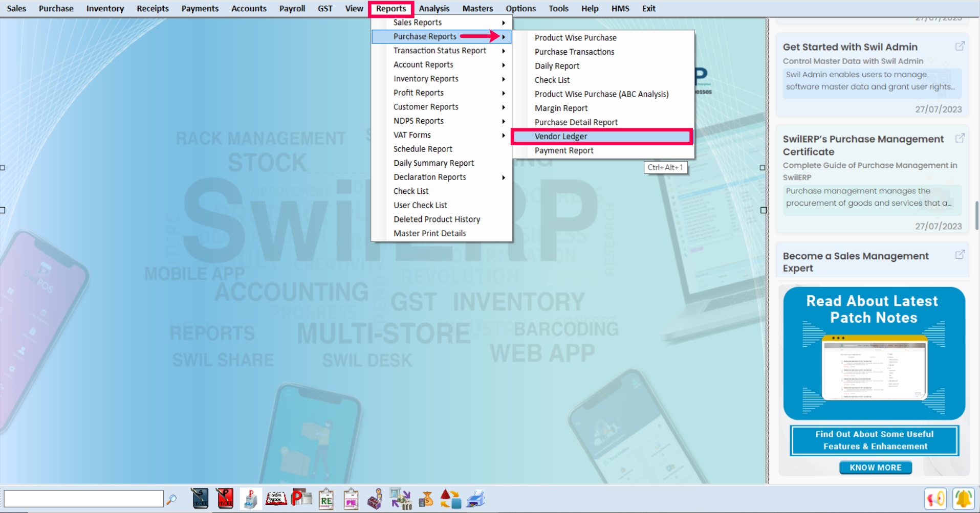The width and height of the screenshot is (980, 513).
Task: Expand the VAT Forms submenu
Action: pos(442,135)
